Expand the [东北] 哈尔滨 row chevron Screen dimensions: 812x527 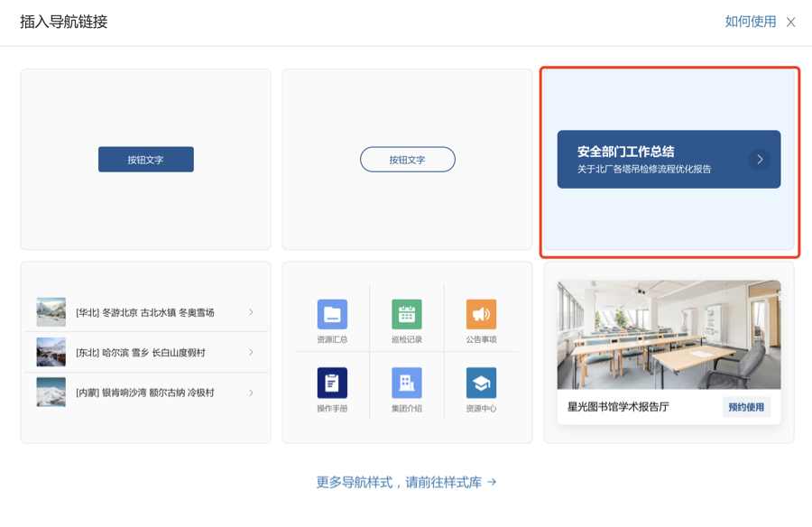click(x=251, y=352)
